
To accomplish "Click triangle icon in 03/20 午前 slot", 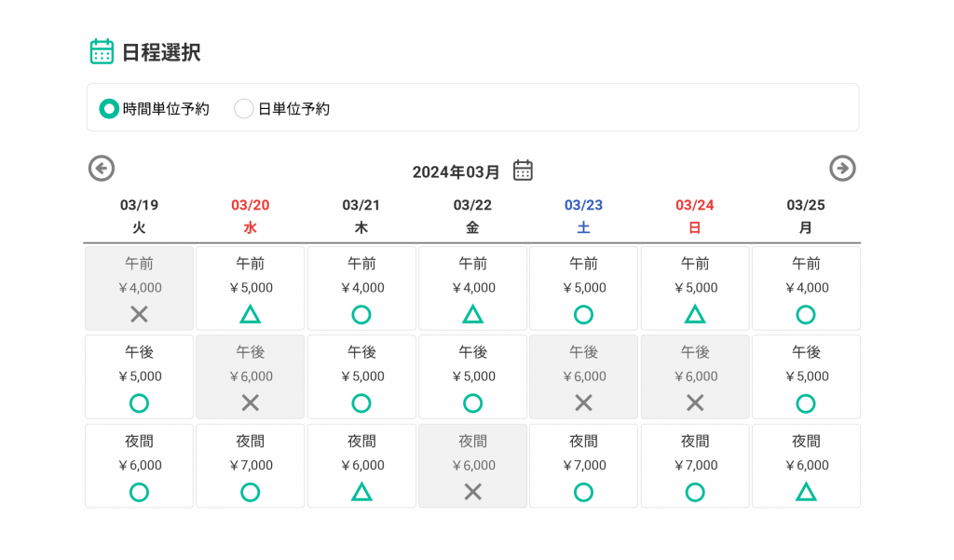I will [x=250, y=315].
